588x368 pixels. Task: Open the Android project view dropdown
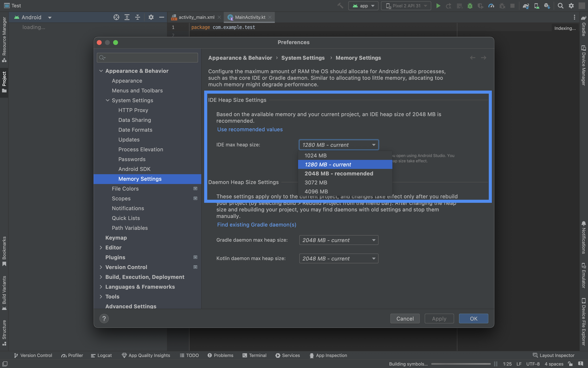[x=33, y=17]
